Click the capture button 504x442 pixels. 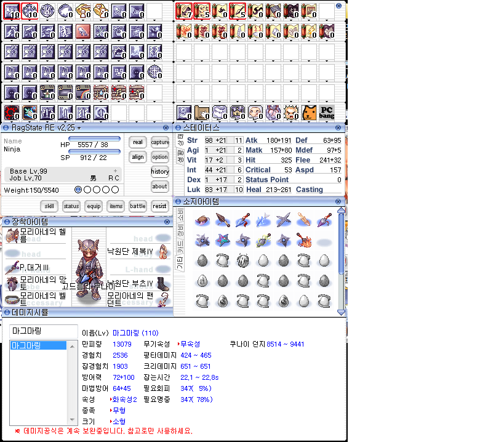160,142
